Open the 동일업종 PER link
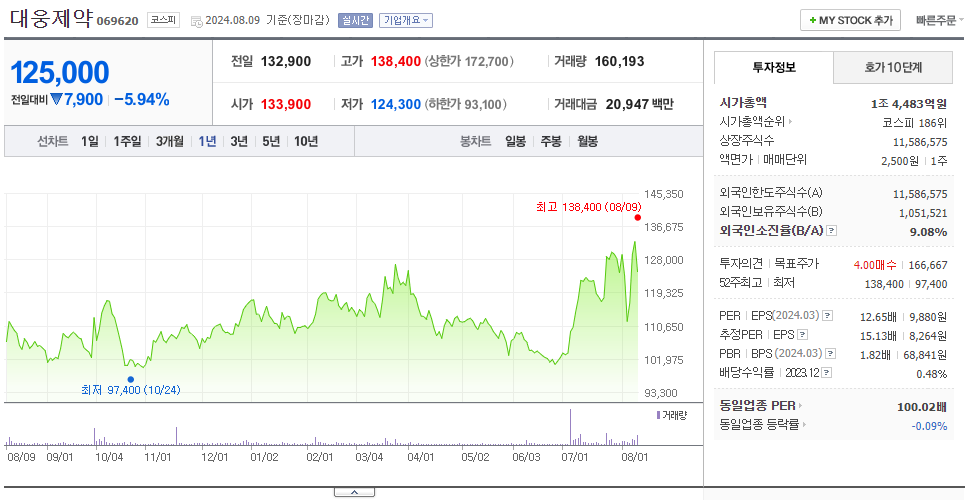This screenshot has width=968, height=500. click(x=761, y=406)
